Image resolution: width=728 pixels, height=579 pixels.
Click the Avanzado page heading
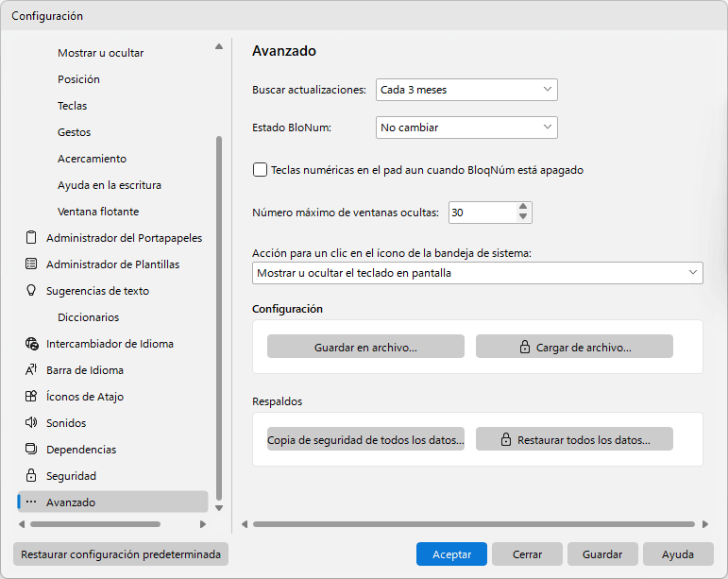point(284,51)
